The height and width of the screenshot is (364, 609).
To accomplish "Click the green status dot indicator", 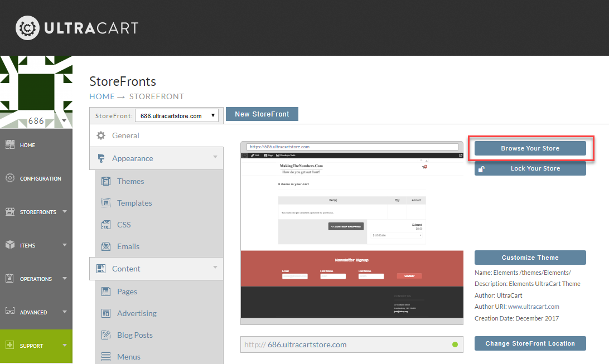I will click(x=455, y=344).
